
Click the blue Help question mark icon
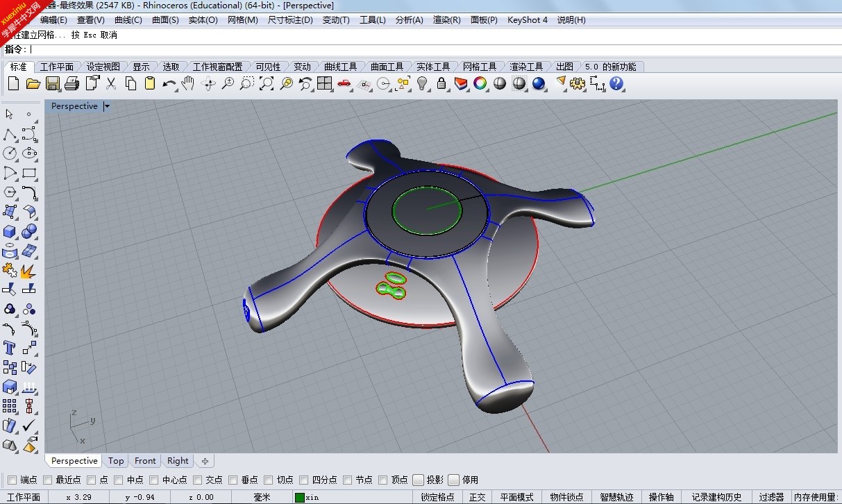616,84
